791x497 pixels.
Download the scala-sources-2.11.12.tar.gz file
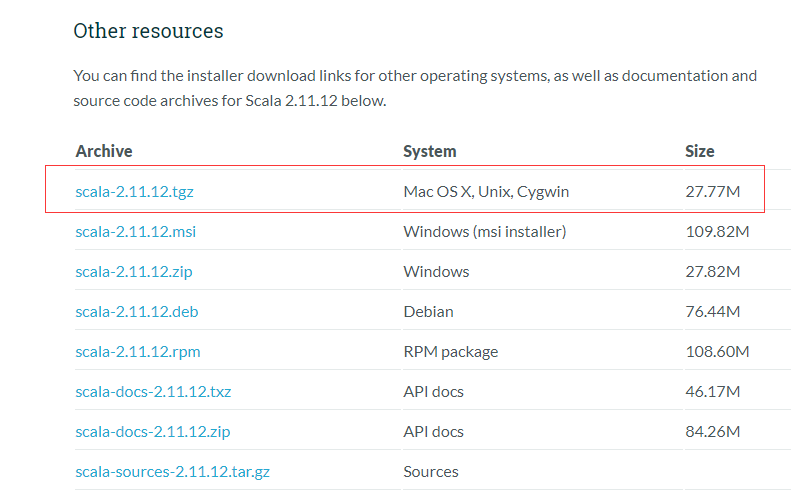167,471
